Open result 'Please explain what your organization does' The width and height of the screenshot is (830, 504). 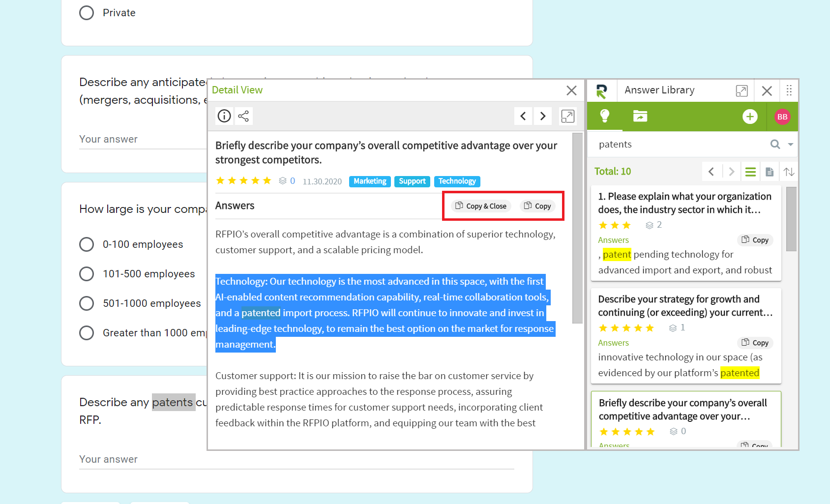coord(684,203)
